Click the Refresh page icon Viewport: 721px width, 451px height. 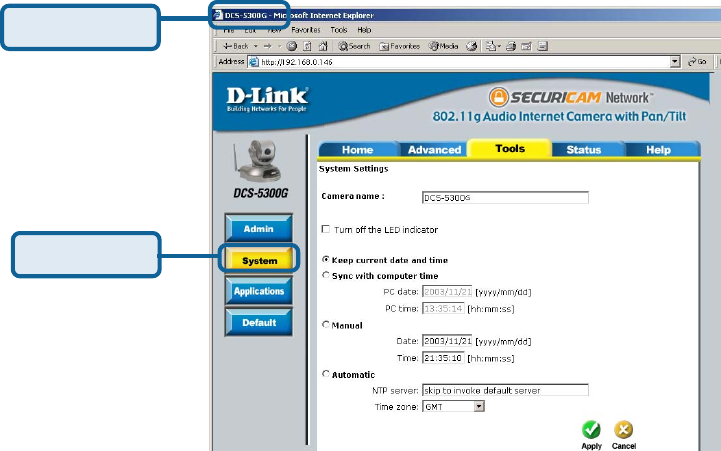point(308,46)
